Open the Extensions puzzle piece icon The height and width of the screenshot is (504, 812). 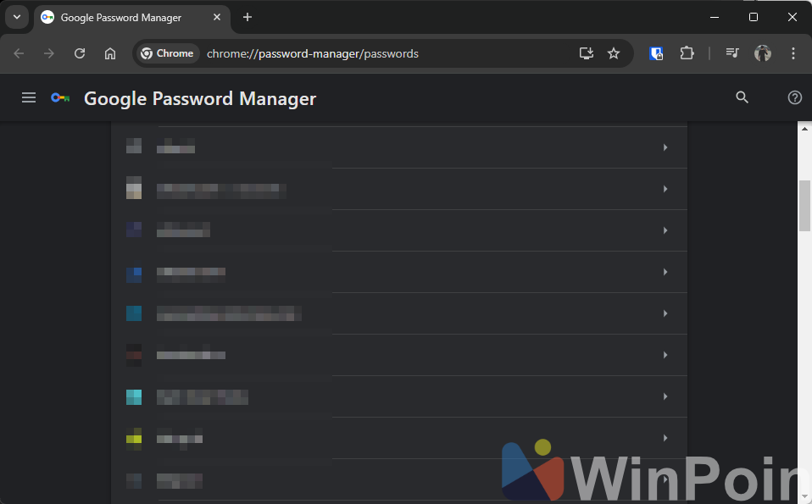(x=687, y=53)
